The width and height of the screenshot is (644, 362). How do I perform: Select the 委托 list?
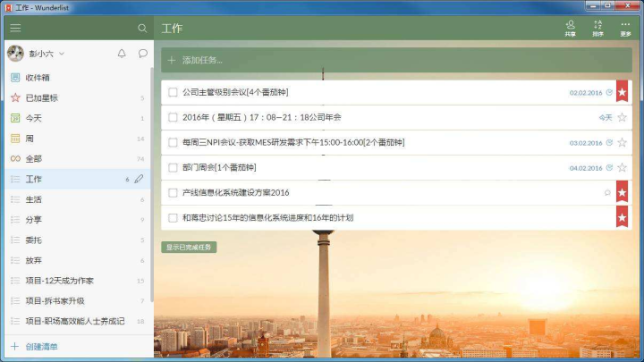pos(78,240)
